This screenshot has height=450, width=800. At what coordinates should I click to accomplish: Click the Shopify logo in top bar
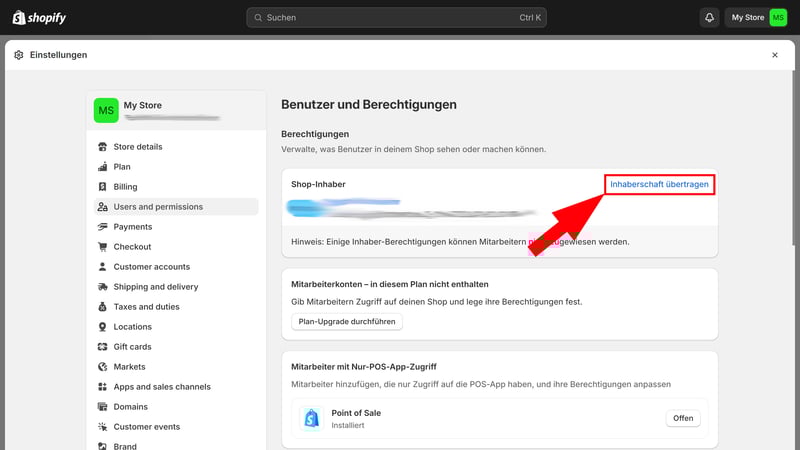(x=41, y=17)
